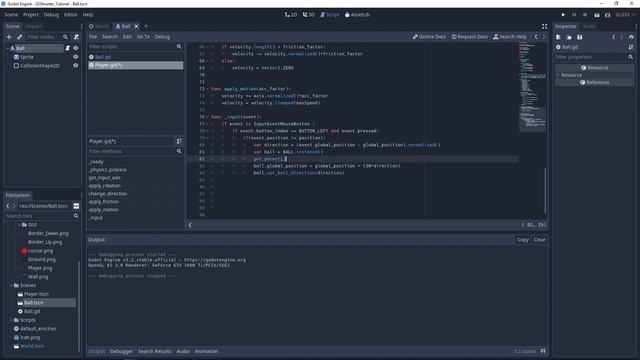Fold the _input function at line 76
The image size is (640, 360).
[207, 117]
